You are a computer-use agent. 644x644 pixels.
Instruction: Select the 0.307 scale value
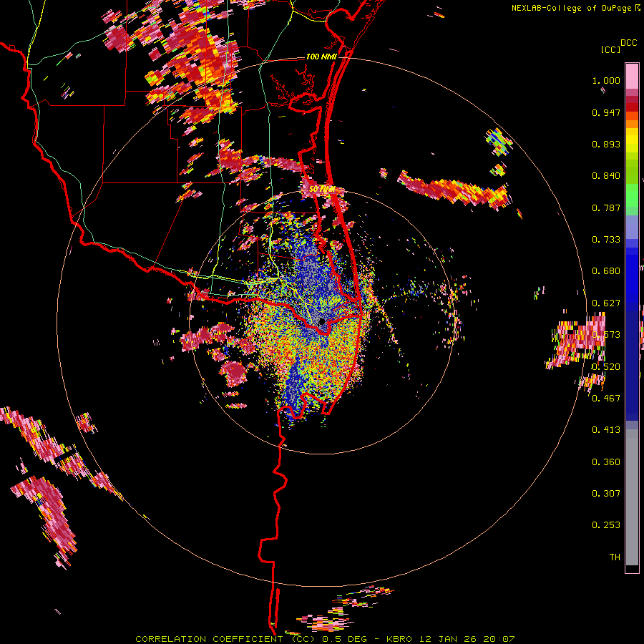(606, 493)
